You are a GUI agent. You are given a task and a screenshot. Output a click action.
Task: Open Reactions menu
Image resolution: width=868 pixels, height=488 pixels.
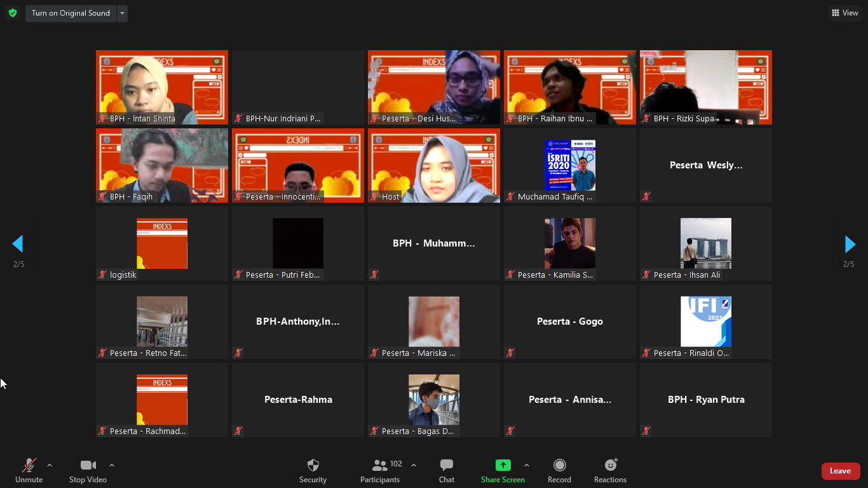click(610, 471)
